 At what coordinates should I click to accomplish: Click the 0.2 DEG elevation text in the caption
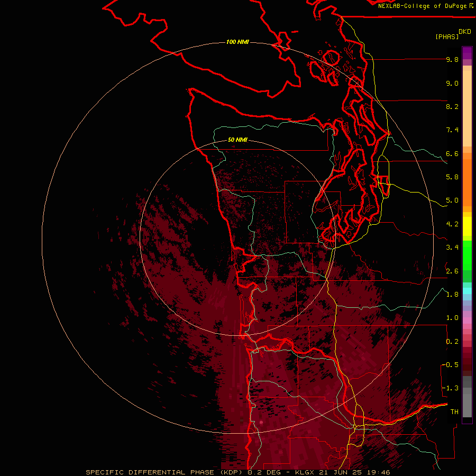tap(265, 472)
